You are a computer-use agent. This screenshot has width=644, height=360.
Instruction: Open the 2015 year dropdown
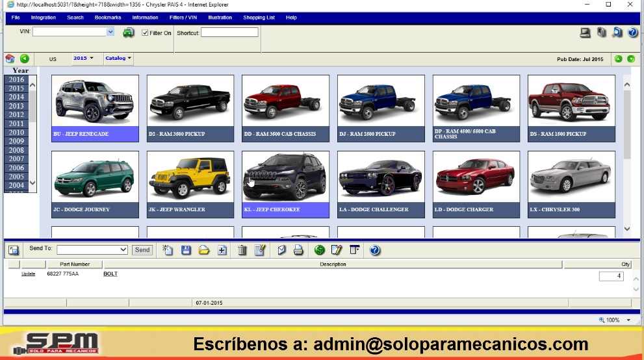(83, 58)
